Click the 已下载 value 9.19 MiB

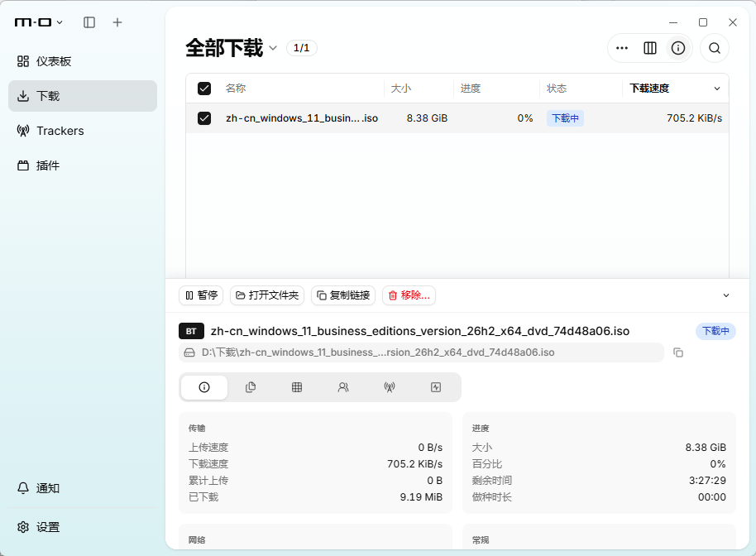click(x=421, y=496)
